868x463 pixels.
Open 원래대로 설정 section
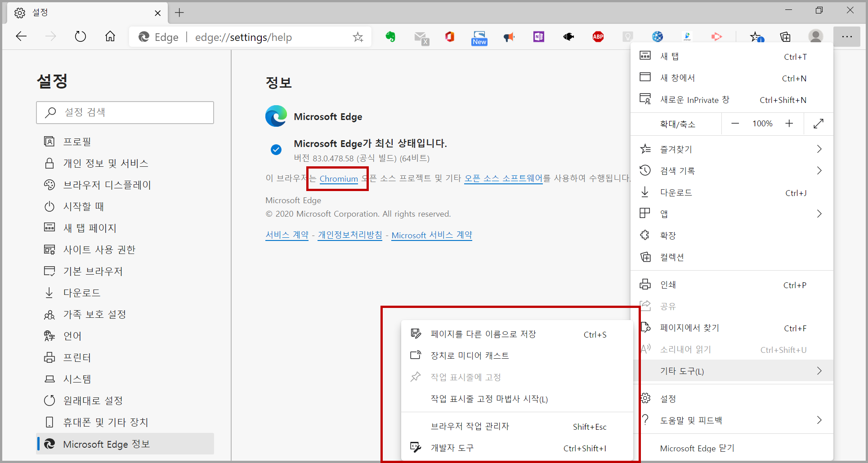(x=125, y=401)
